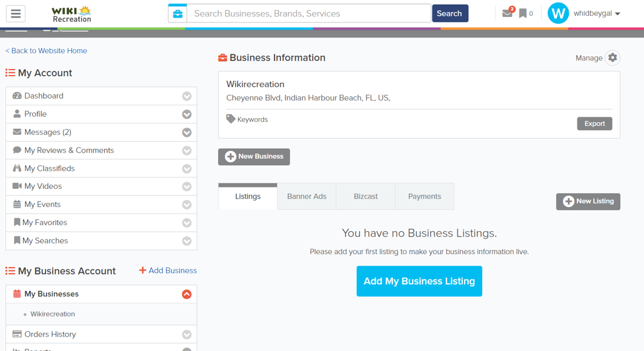Click the My Classifieds binoculars icon
The height and width of the screenshot is (351, 644).
(17, 168)
